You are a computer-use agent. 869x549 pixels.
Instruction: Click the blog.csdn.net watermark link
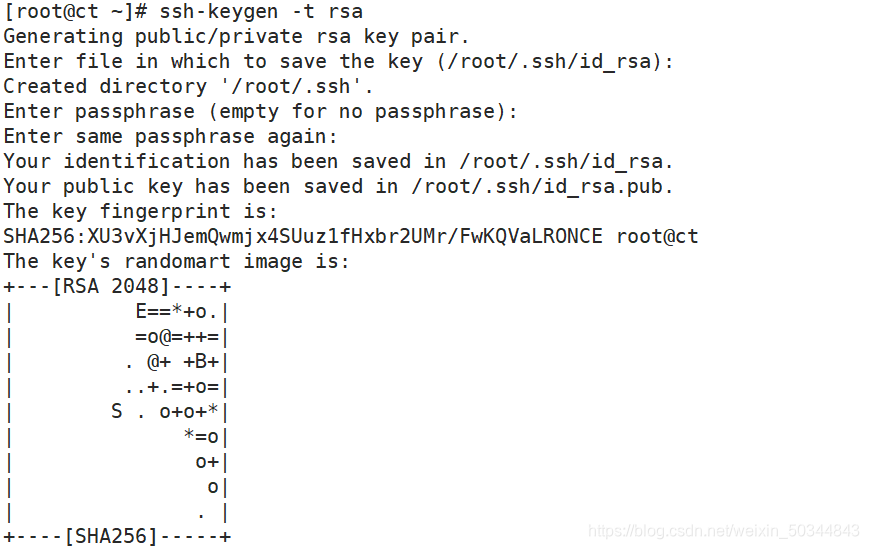pos(724,531)
